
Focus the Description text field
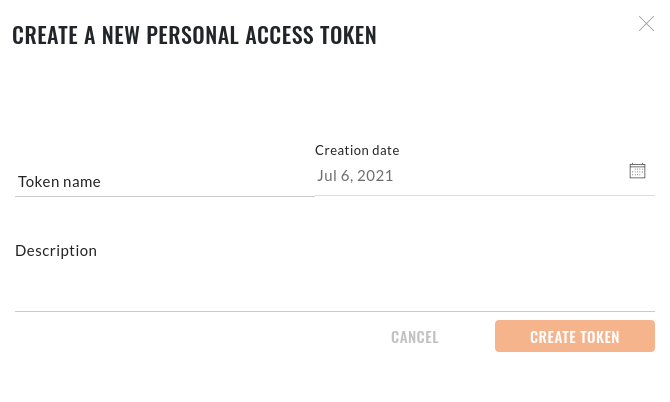coord(334,292)
